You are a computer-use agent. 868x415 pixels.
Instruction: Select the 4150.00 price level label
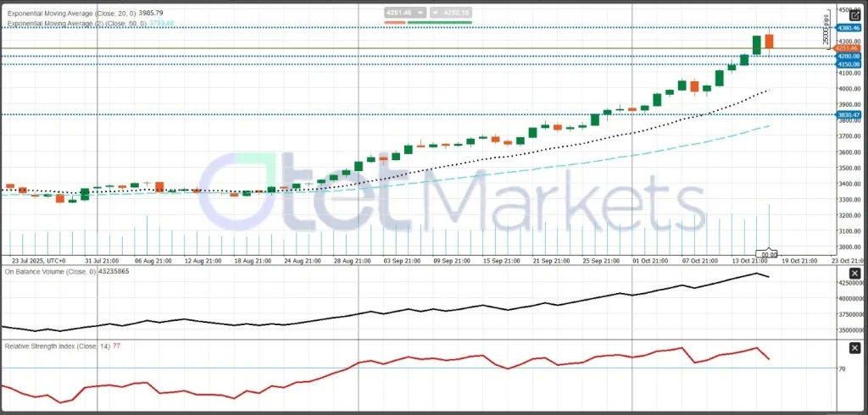tap(849, 64)
